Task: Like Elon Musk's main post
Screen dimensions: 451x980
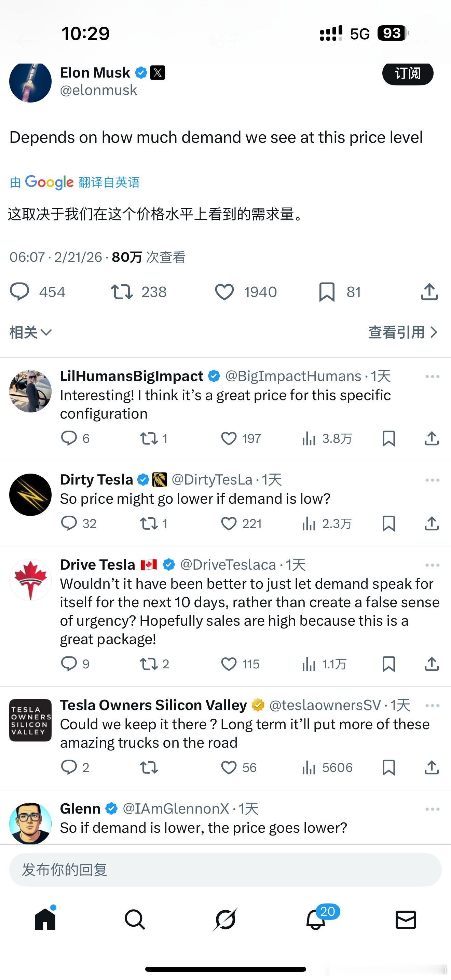Action: (x=224, y=292)
